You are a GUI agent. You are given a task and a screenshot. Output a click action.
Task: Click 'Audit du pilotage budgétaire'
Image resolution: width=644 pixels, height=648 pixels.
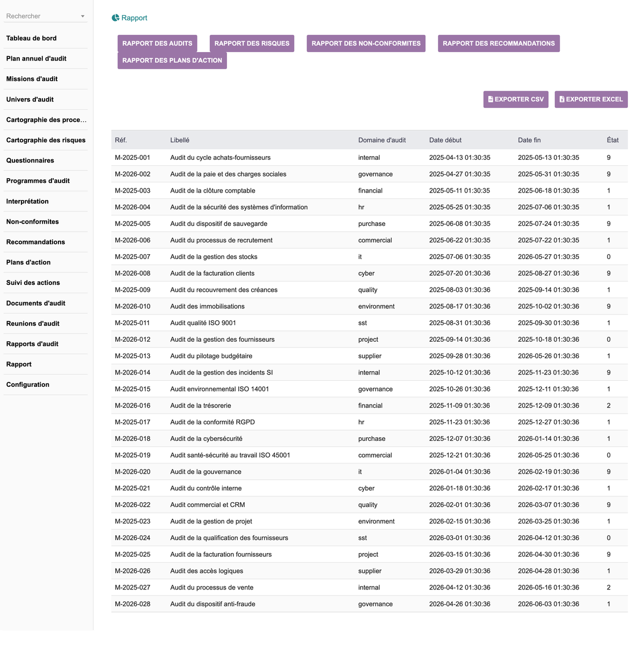(211, 356)
